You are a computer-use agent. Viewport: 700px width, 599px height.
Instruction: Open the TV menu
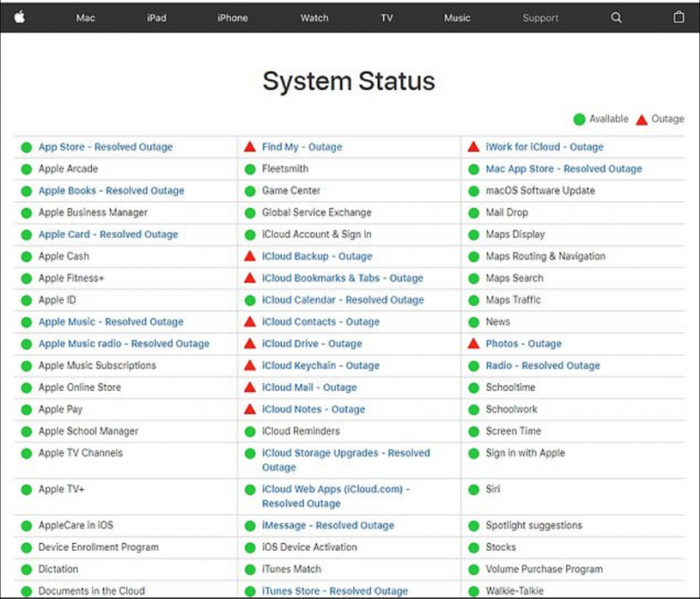387,17
